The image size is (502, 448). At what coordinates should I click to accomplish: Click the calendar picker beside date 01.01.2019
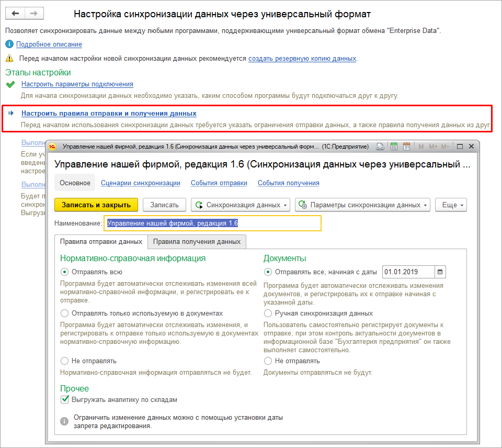(x=440, y=272)
